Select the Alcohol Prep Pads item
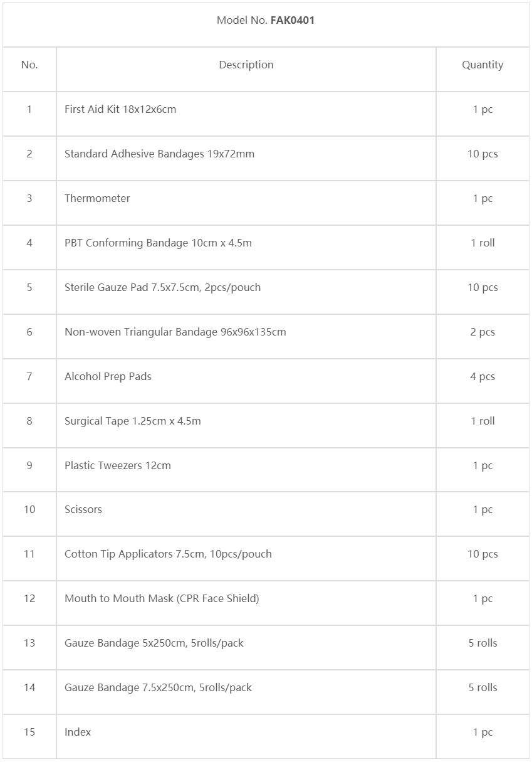The width and height of the screenshot is (532, 762). [x=108, y=376]
